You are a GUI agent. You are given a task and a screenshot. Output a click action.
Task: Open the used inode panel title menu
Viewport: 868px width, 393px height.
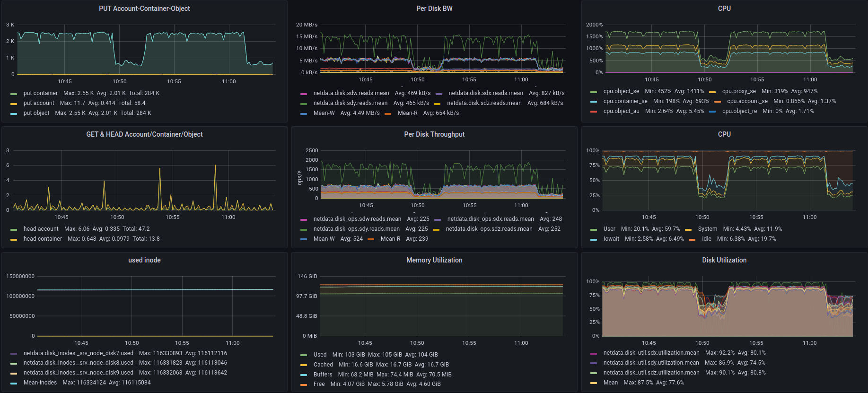click(144, 260)
